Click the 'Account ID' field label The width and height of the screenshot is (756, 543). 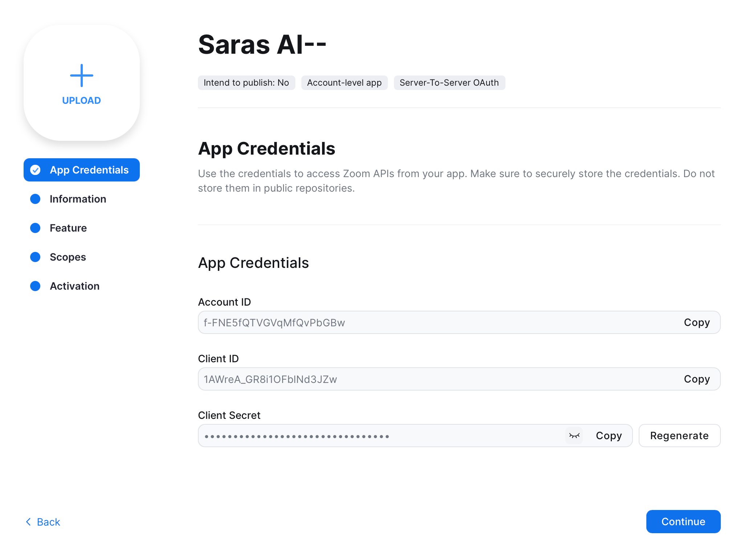pos(224,302)
